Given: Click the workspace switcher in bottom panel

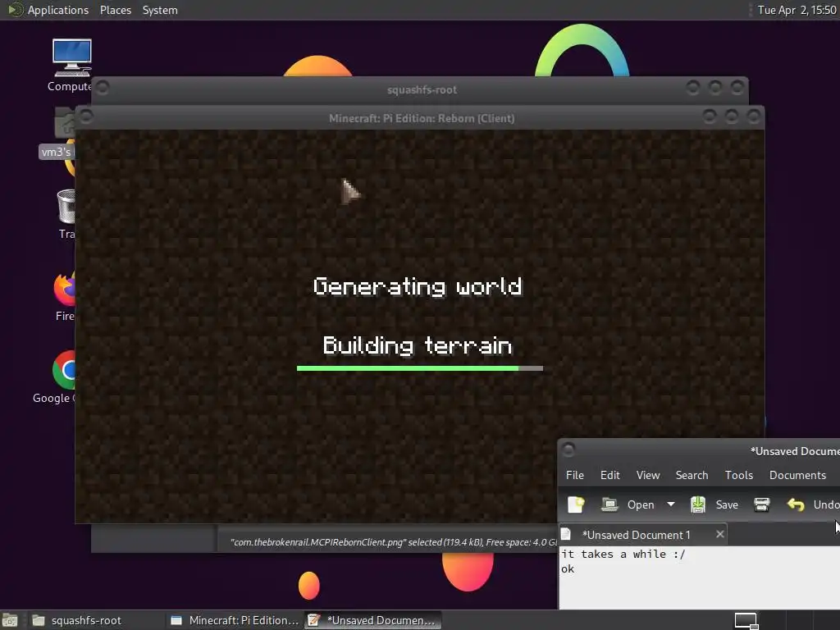Looking at the screenshot, I should coord(746,620).
